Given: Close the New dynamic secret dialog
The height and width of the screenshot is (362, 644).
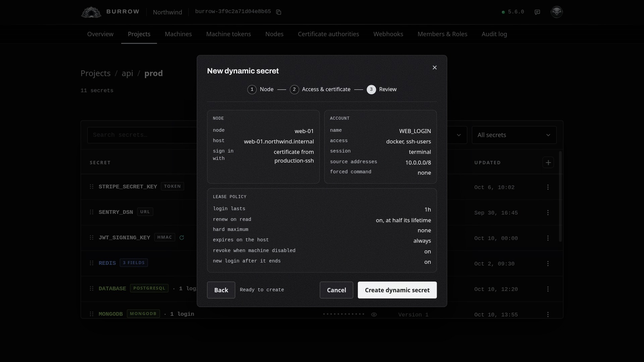Looking at the screenshot, I should (435, 67).
